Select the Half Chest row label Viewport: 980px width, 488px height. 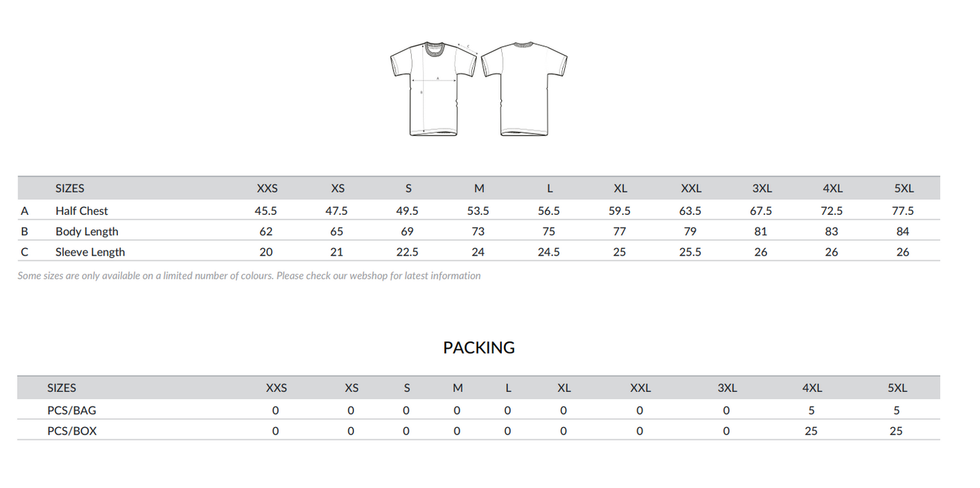pos(81,211)
